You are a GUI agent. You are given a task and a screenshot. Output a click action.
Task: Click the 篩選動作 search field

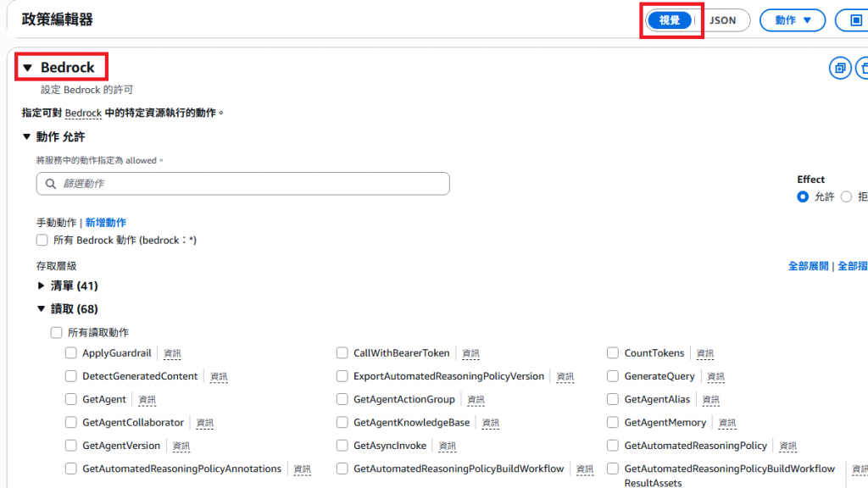[x=243, y=184]
